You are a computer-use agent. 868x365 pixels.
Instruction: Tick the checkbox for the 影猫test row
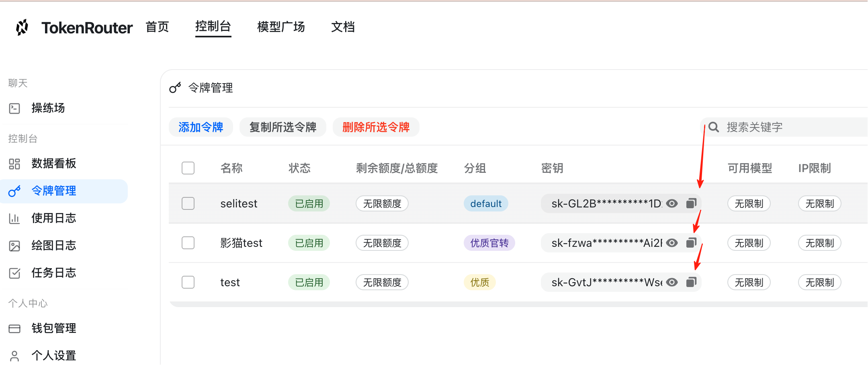point(188,243)
